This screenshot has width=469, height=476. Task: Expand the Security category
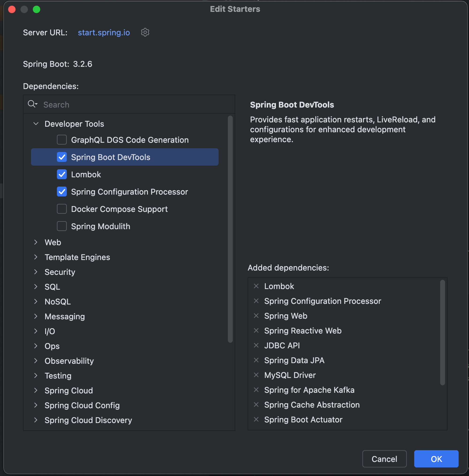point(36,272)
